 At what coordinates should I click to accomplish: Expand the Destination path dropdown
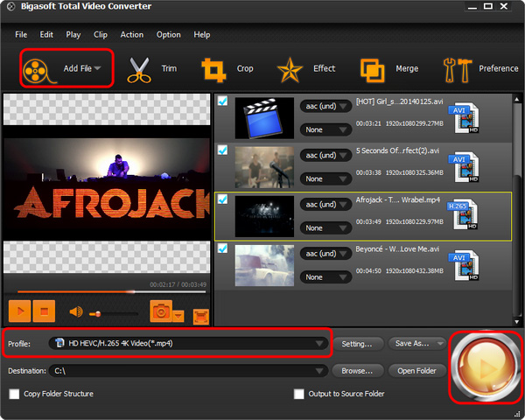tap(319, 371)
